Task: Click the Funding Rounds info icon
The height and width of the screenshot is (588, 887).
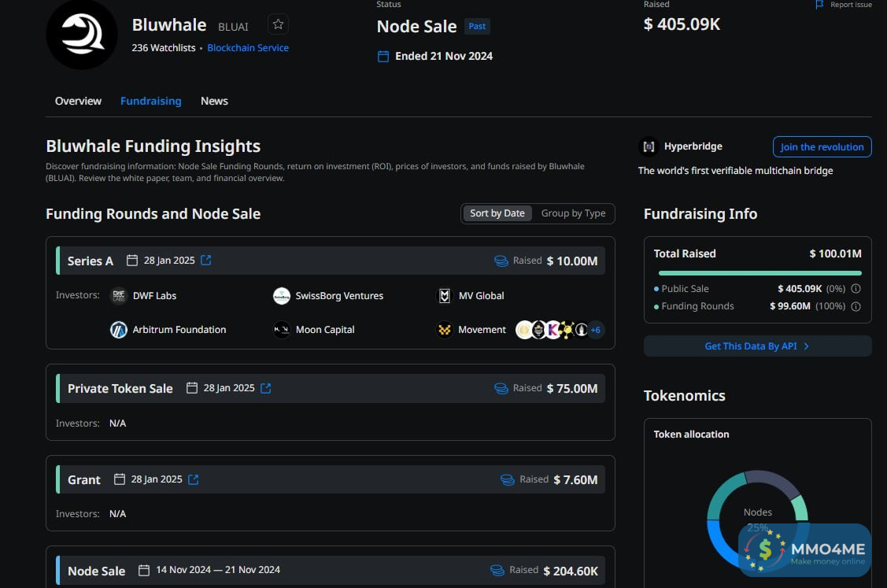Action: (856, 306)
